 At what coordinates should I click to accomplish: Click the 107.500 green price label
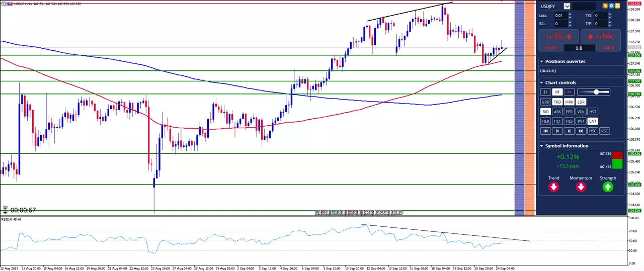(634, 55)
